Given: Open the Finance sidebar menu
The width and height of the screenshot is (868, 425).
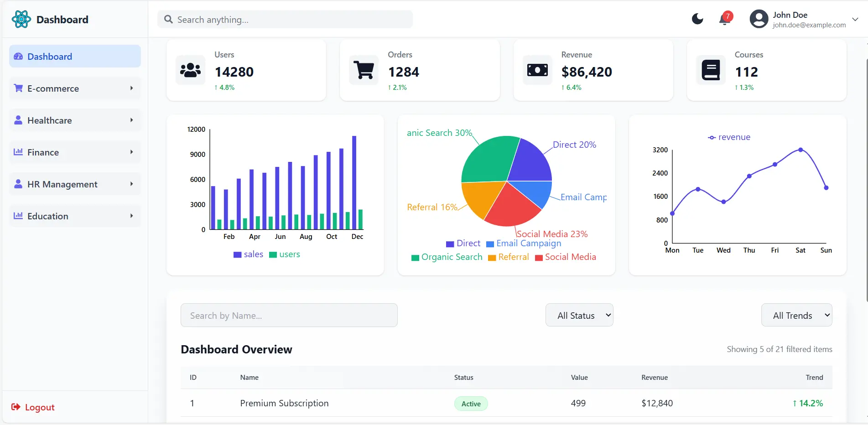Looking at the screenshot, I should pyautogui.click(x=75, y=152).
